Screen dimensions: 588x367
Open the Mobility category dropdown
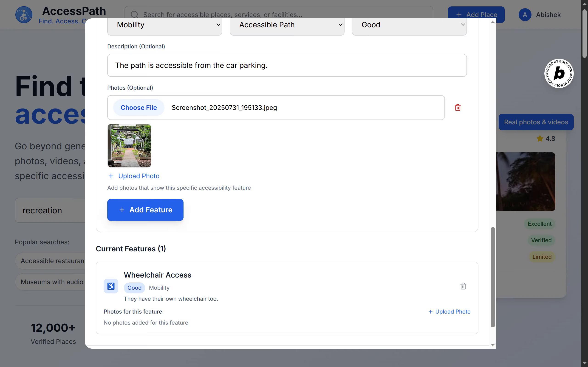click(165, 25)
